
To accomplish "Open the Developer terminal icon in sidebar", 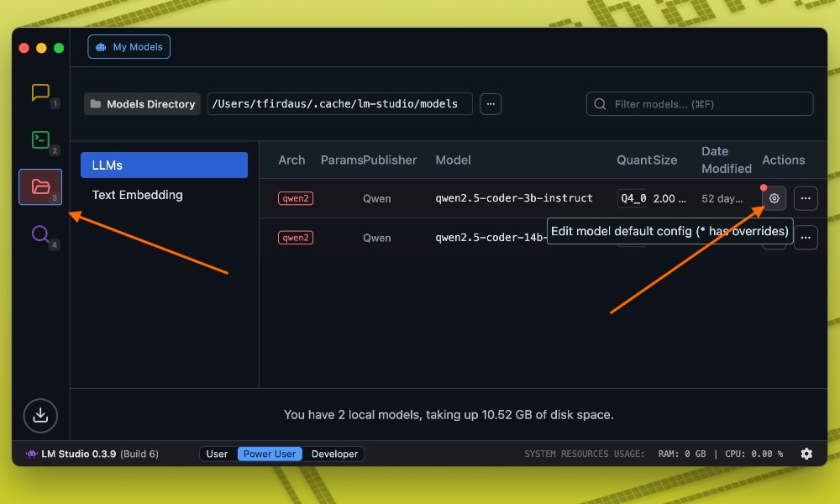I will [x=40, y=139].
